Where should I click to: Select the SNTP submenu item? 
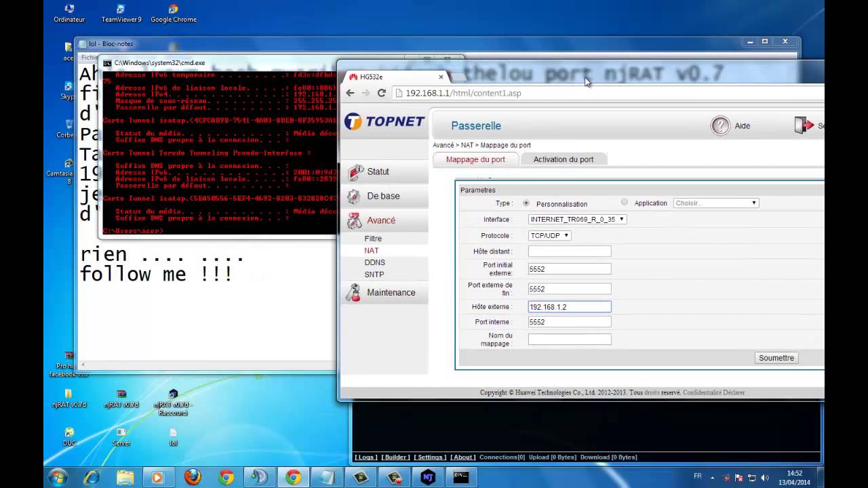tap(374, 274)
